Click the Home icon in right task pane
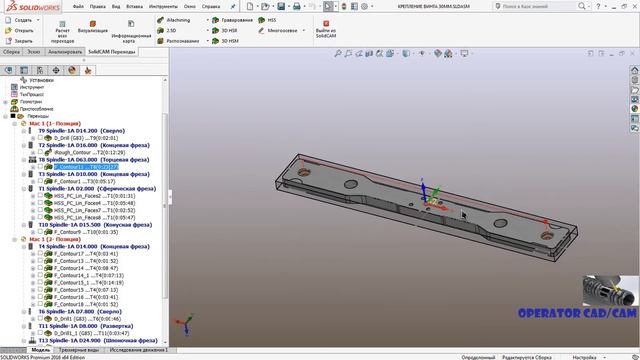This screenshot has height=360, width=640. coord(634,70)
